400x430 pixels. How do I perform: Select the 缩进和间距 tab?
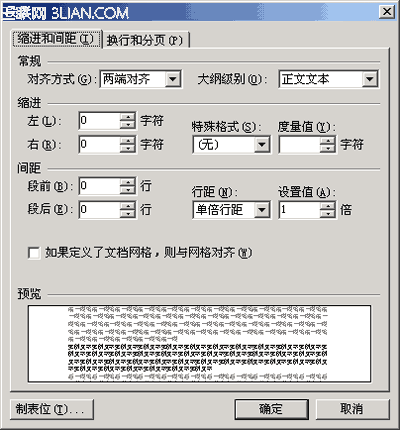tap(56, 39)
